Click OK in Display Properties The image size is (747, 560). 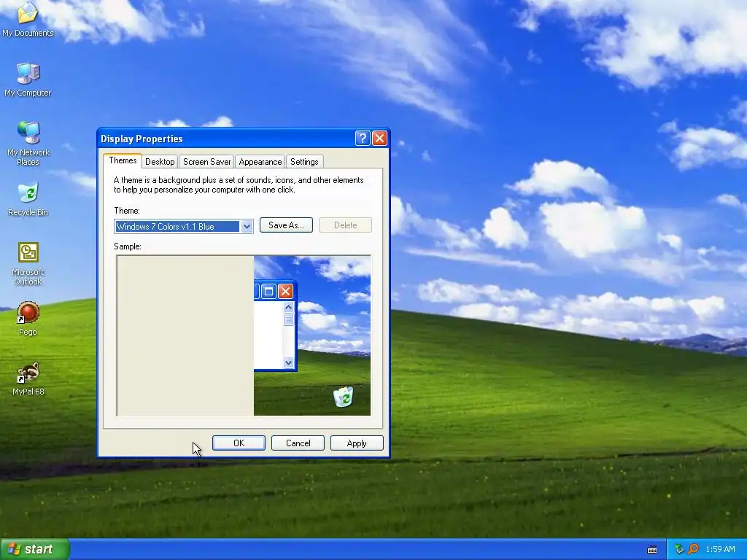click(239, 443)
